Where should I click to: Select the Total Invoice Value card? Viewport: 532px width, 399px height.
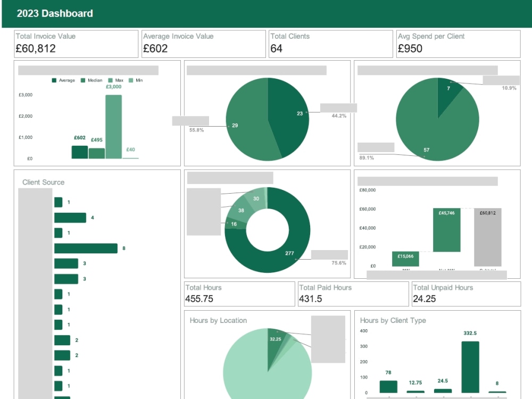tap(76, 44)
